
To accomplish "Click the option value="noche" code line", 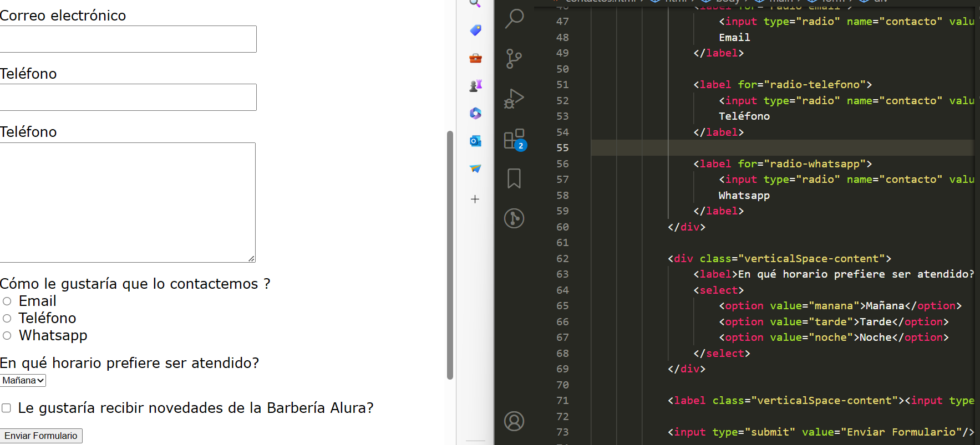I will [x=834, y=337].
